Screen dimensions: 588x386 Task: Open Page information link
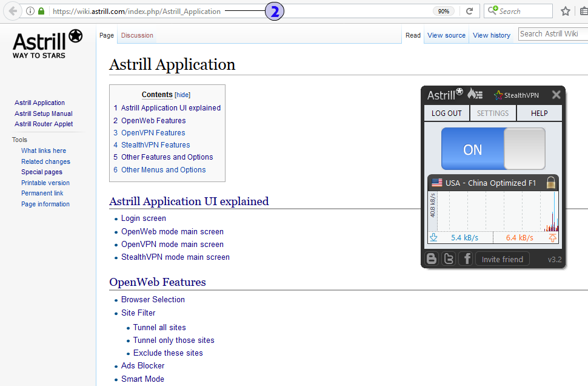45,204
